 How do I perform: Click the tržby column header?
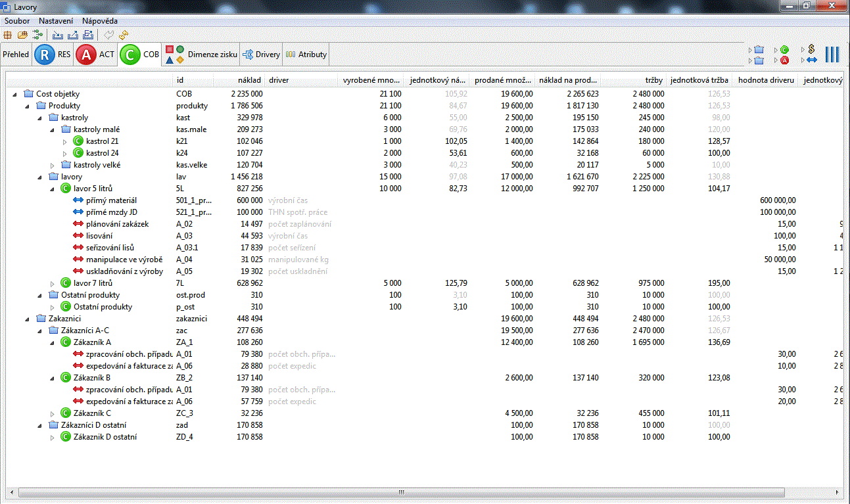(x=653, y=80)
